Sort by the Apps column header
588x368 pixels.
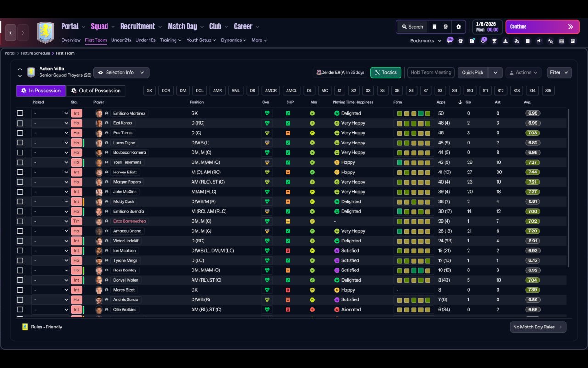click(441, 102)
